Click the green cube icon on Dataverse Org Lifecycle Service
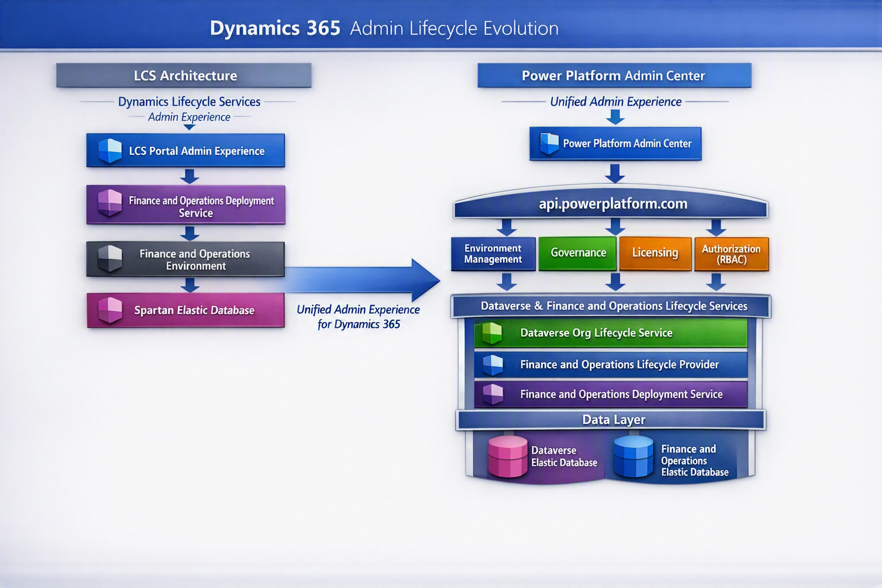 492,333
